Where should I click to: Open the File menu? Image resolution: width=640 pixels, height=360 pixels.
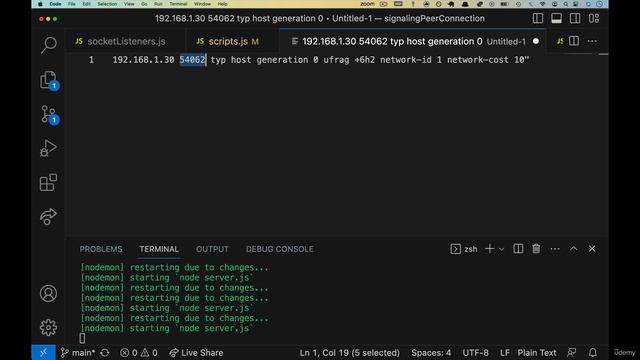(x=72, y=4)
